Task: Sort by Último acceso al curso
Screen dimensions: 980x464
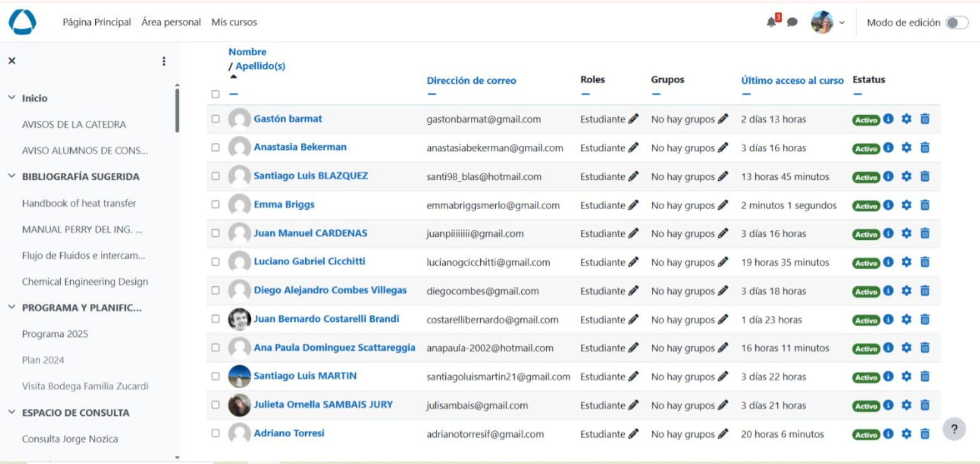Action: tap(792, 80)
